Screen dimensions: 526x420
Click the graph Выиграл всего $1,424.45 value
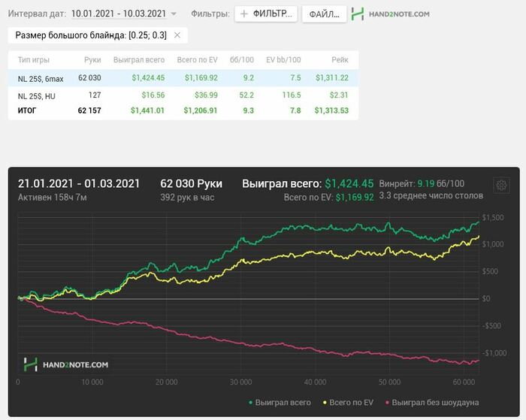point(349,183)
